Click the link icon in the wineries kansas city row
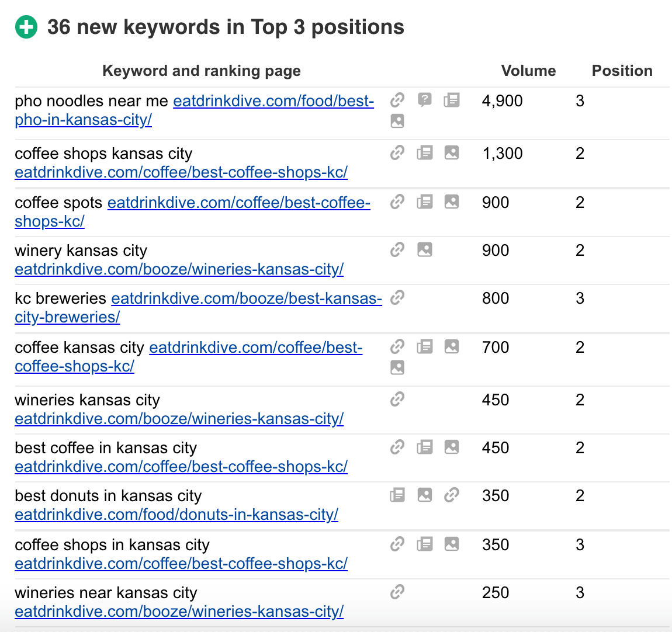The image size is (672, 632). tap(397, 400)
